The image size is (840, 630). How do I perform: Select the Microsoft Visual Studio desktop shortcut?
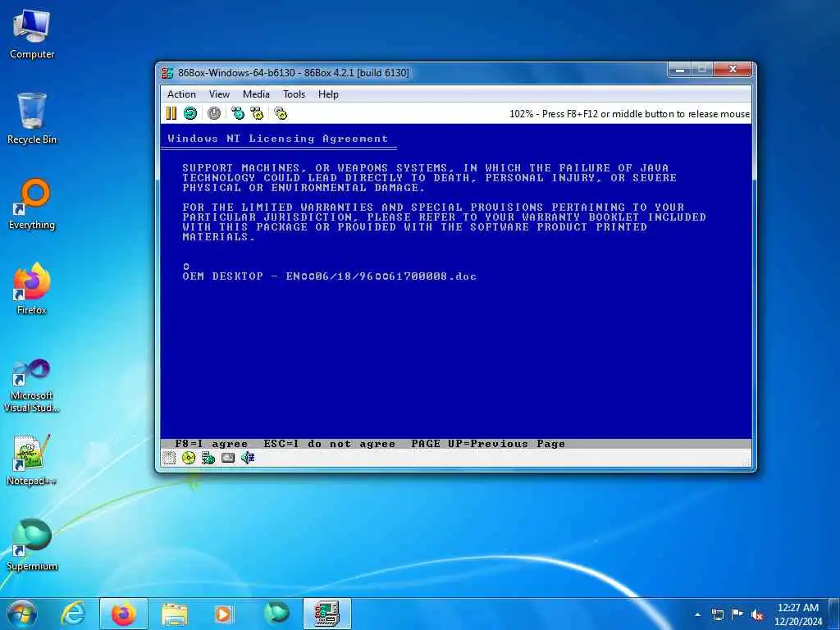pos(32,386)
